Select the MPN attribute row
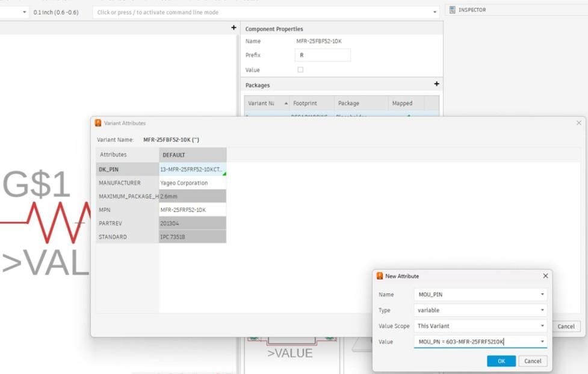The height and width of the screenshot is (374, 588). pyautogui.click(x=128, y=210)
